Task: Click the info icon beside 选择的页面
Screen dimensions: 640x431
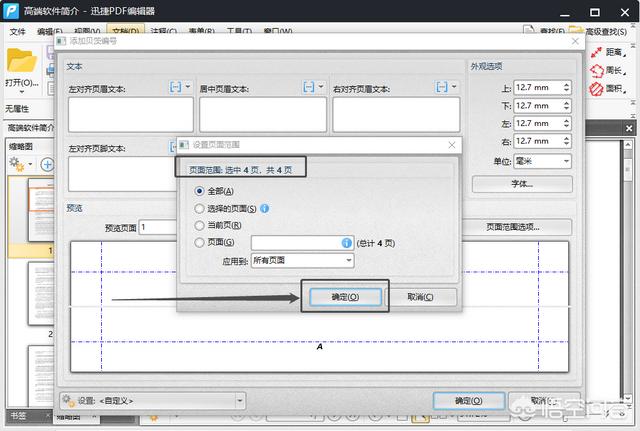Action: point(264,209)
